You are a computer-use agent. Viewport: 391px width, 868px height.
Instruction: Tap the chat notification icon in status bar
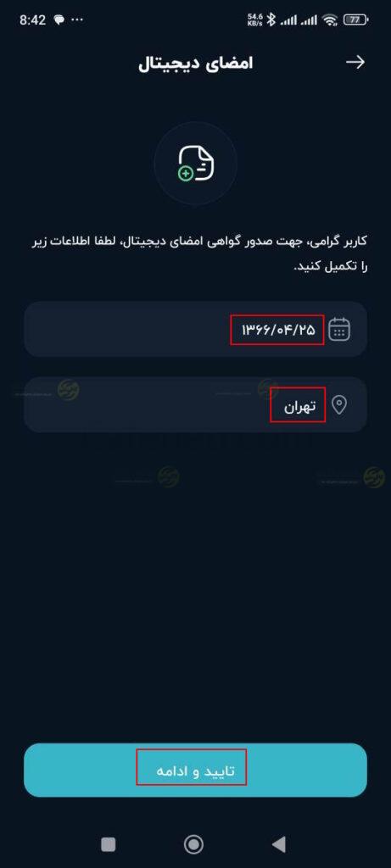(59, 20)
